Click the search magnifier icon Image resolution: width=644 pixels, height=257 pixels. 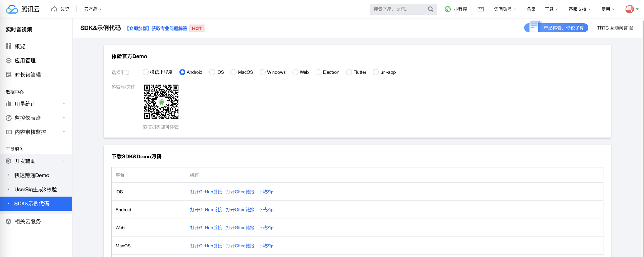click(430, 9)
